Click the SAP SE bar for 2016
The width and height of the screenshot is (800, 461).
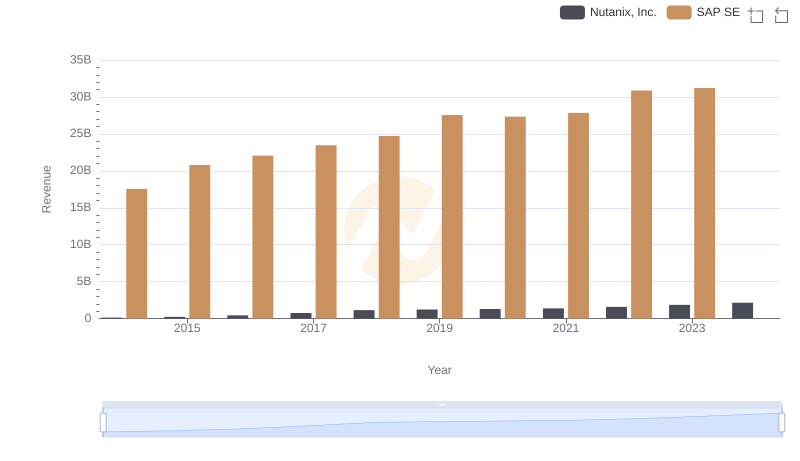263,237
